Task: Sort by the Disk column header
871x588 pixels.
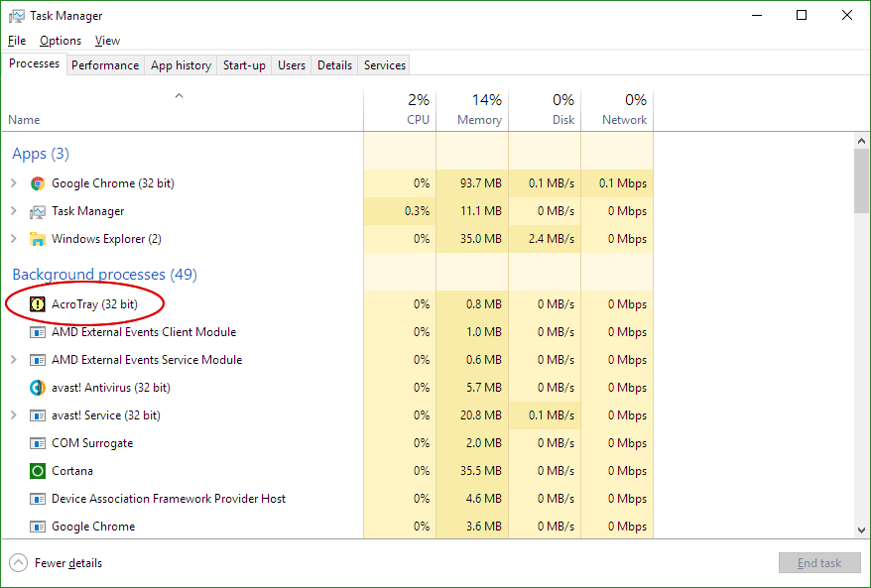Action: click(545, 110)
